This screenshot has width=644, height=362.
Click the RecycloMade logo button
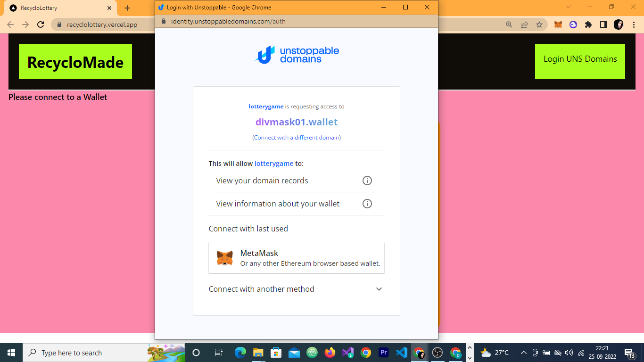75,61
